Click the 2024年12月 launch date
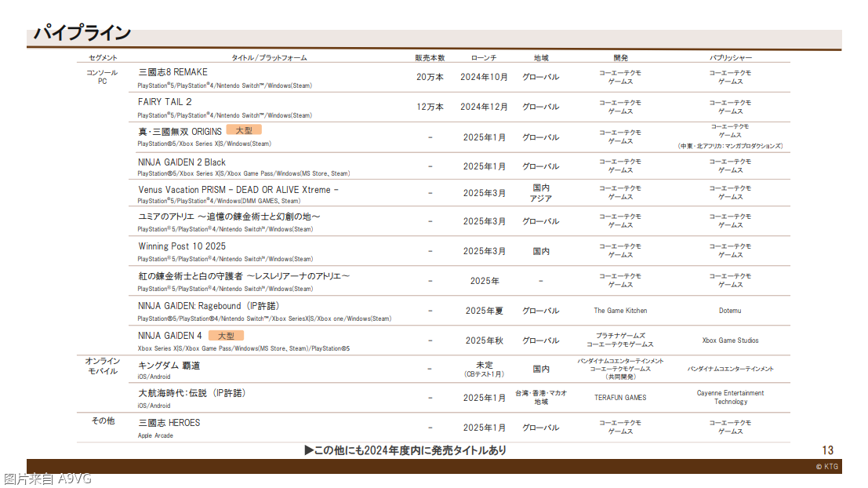Screen dimensions: 868x488 point(484,107)
